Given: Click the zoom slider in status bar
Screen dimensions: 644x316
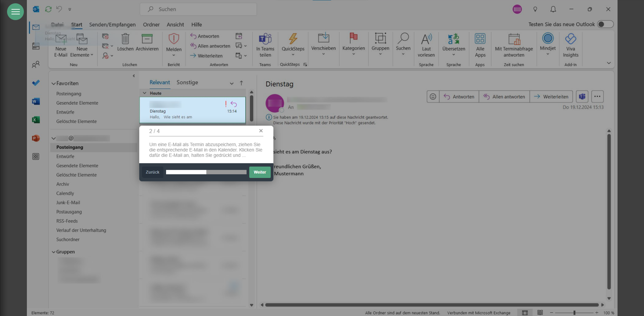Looking at the screenshot, I should tap(574, 313).
